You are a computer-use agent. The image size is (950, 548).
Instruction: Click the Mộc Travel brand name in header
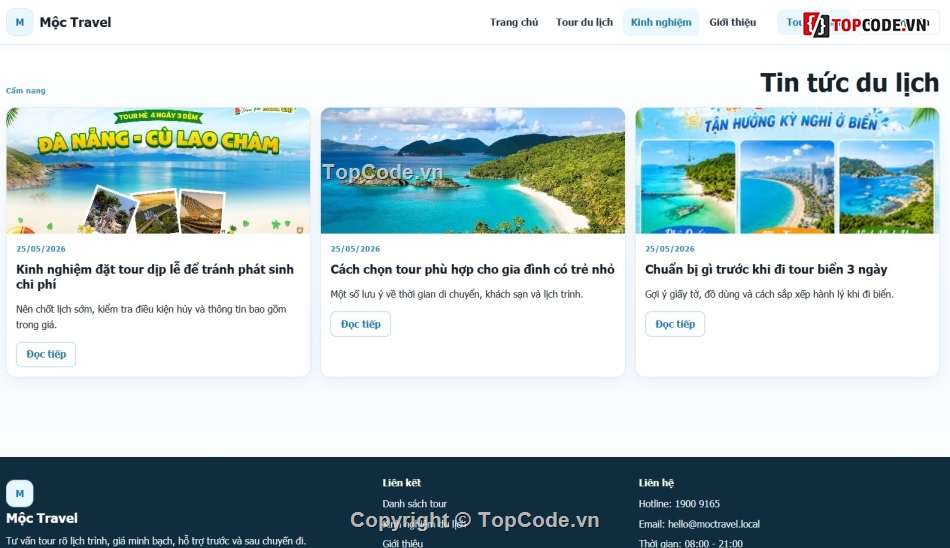pyautogui.click(x=75, y=22)
